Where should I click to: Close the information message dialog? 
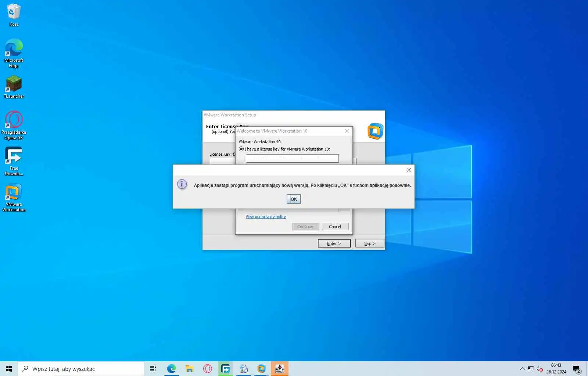(409, 170)
